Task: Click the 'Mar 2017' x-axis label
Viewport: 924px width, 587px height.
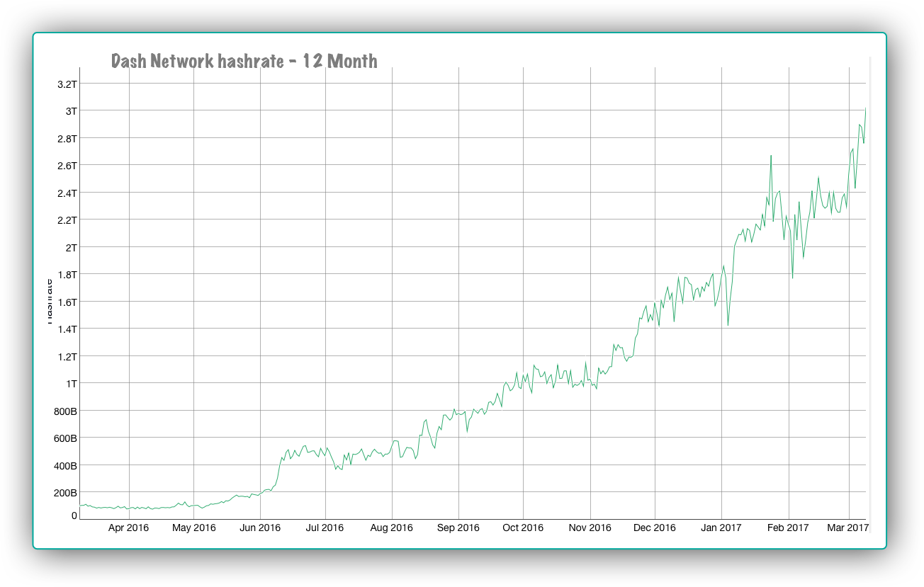Action: (848, 528)
